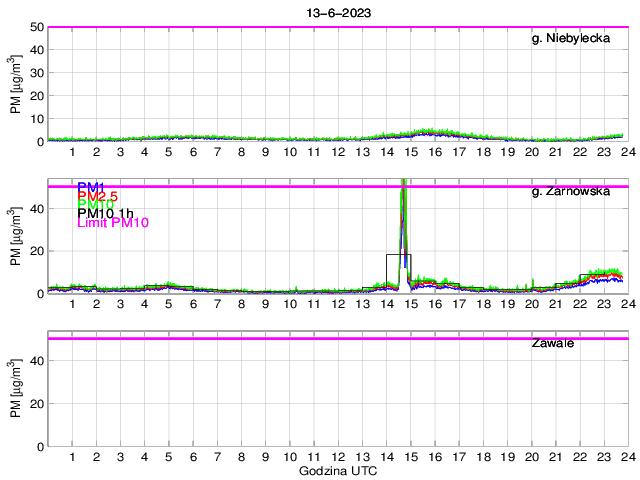Click the magenta limit line in Zawale chart
The width and height of the screenshot is (640, 480).
337,339
